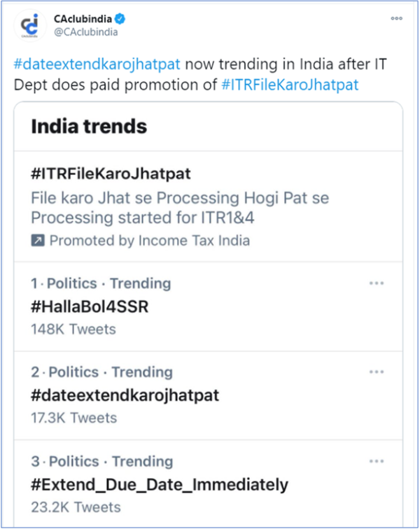Viewport: 420px width, 529px height.
Task: Open options for the #HallaBol4SSR trend
Action: tap(377, 283)
